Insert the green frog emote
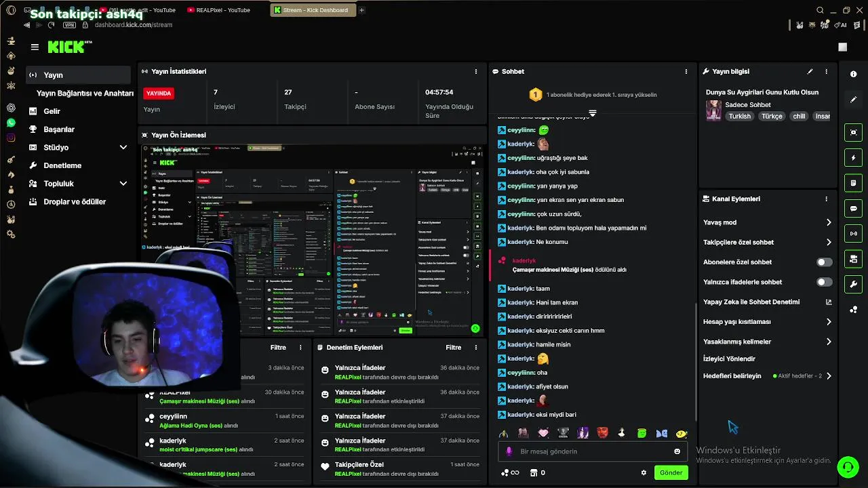Image resolution: width=868 pixels, height=488 pixels. [642, 433]
